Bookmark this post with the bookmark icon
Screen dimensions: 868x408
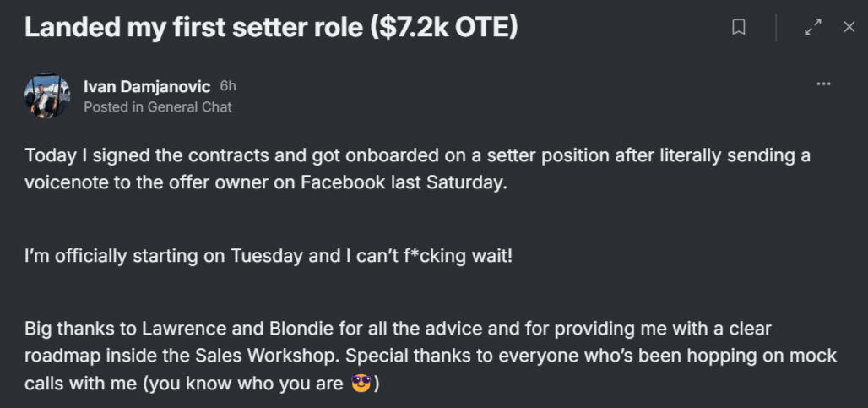point(739,28)
